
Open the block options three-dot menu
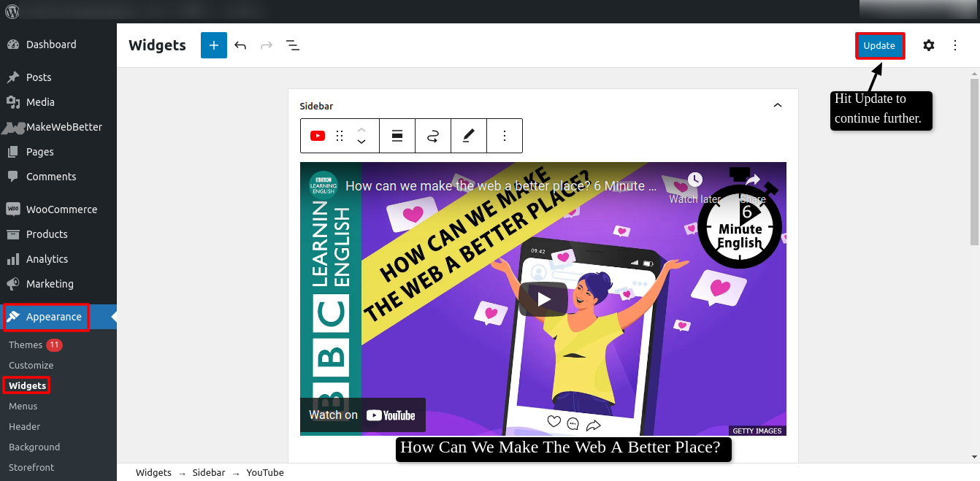[505, 135]
